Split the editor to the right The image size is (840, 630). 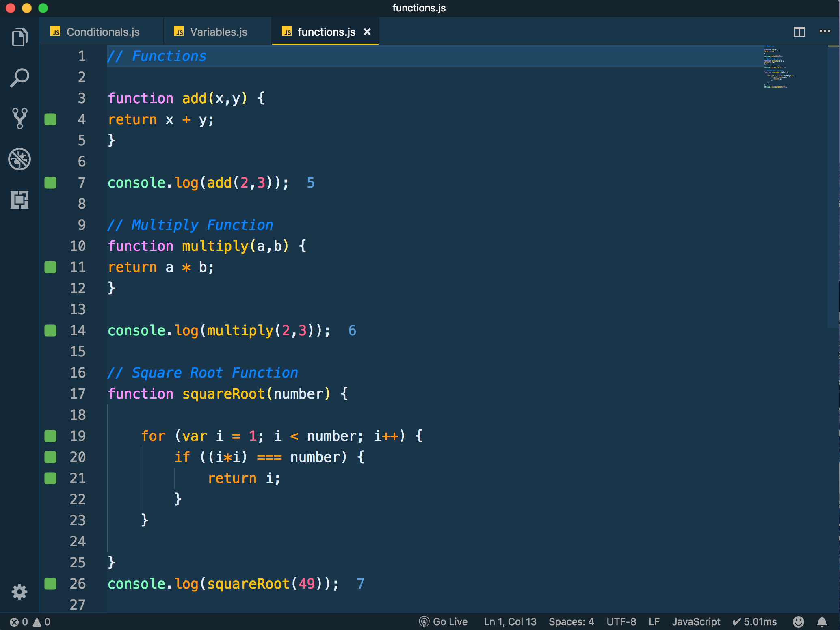(x=799, y=32)
